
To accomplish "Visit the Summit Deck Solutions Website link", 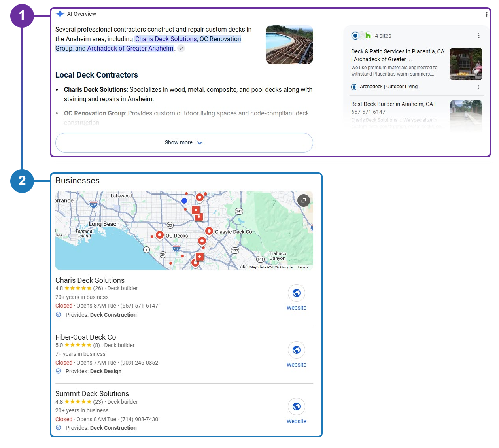I will point(297,421).
